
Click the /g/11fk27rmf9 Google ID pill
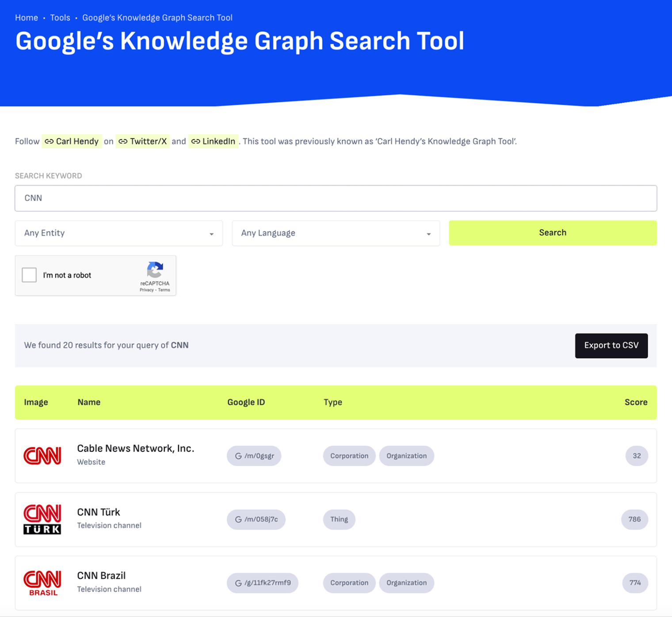pyautogui.click(x=263, y=583)
